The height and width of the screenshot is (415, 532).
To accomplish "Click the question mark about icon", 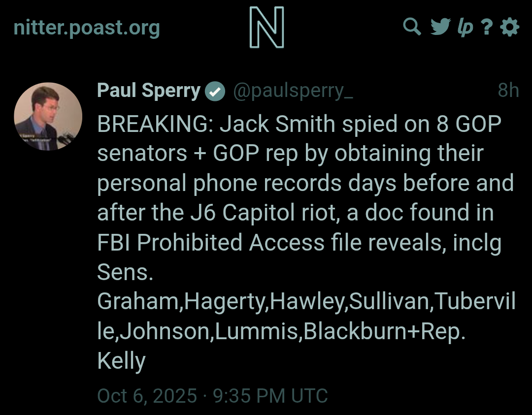I will (487, 28).
